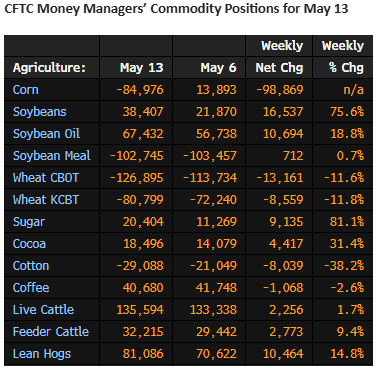377x368 pixels.
Task: Select the Soybean Oil commodity
Action: (46, 134)
